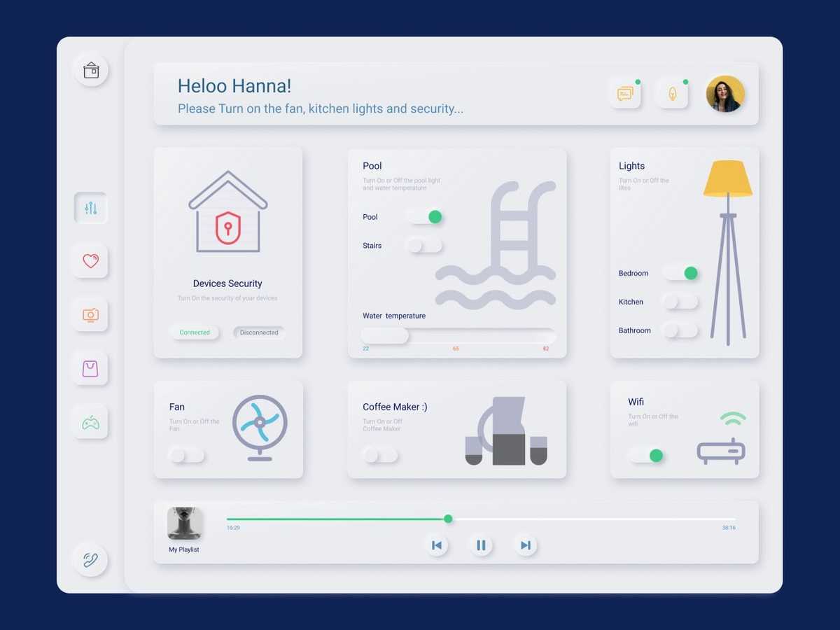The width and height of the screenshot is (840, 630).
Task: Toggle the Pool light switch
Action: point(426,217)
